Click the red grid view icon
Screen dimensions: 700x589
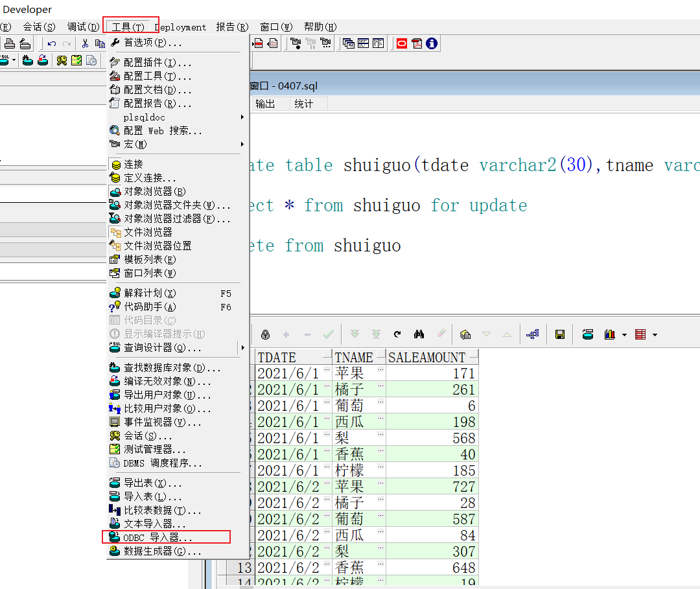click(x=640, y=334)
